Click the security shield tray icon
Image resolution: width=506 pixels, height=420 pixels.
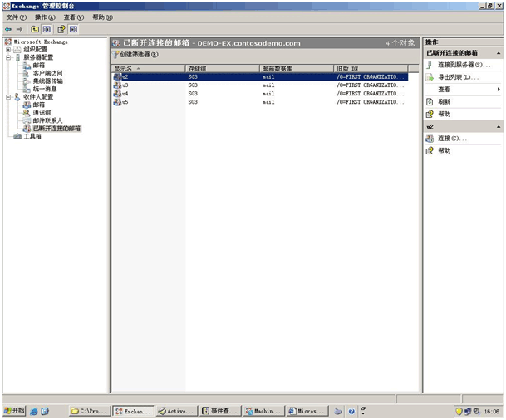[x=459, y=412]
